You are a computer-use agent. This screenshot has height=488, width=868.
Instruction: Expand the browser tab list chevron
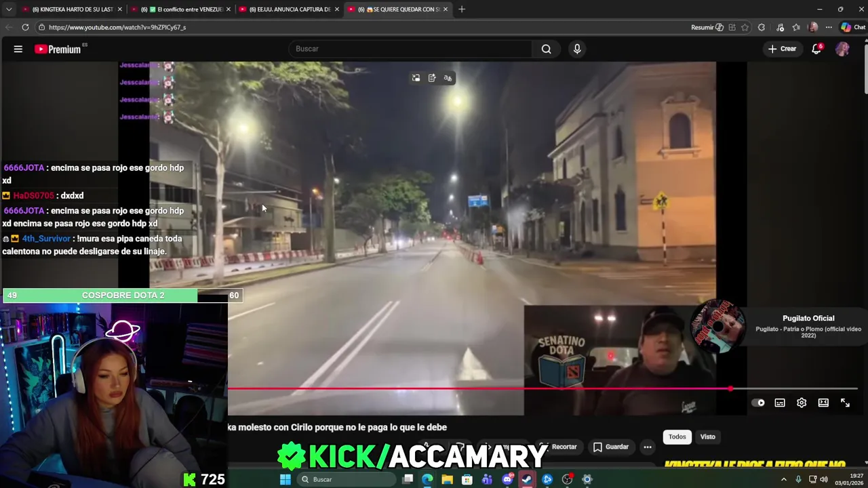(x=9, y=9)
